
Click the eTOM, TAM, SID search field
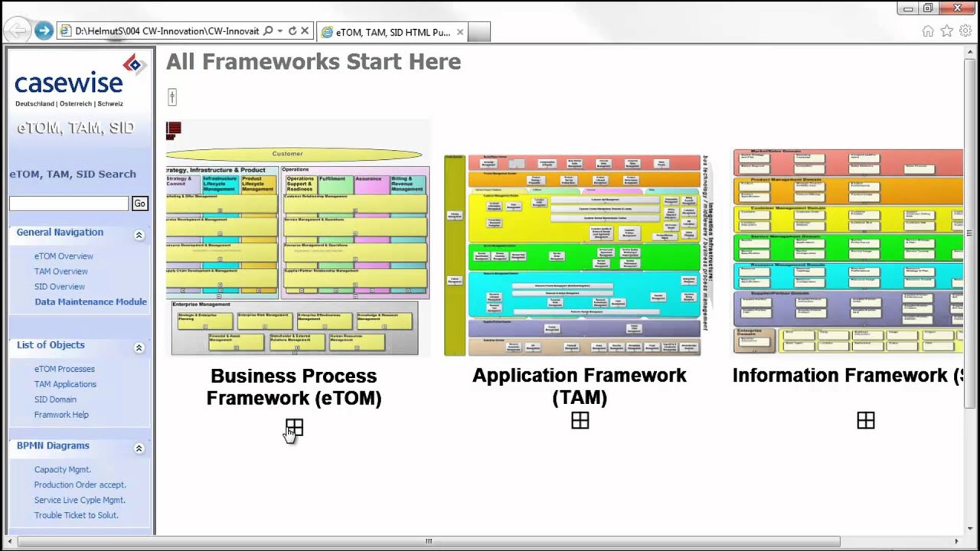coord(69,204)
